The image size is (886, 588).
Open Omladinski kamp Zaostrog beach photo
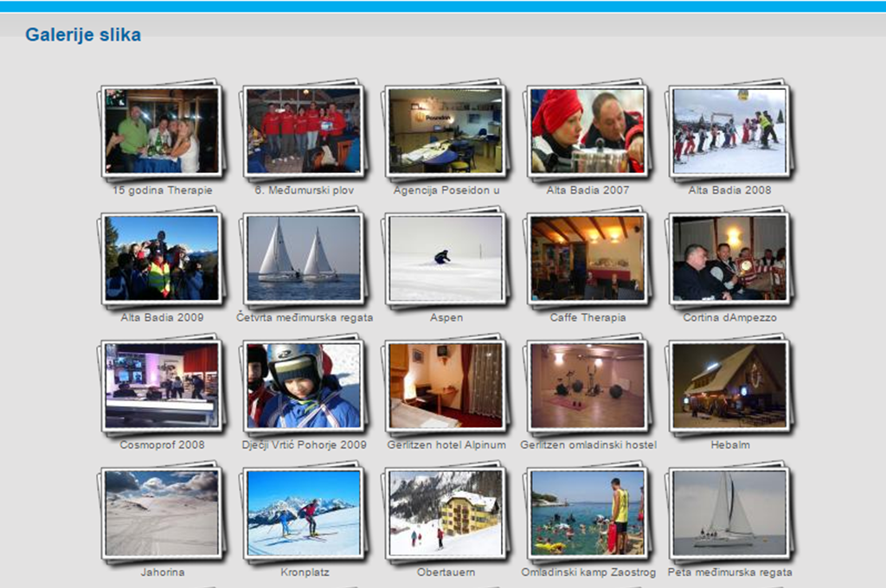pyautogui.click(x=587, y=513)
